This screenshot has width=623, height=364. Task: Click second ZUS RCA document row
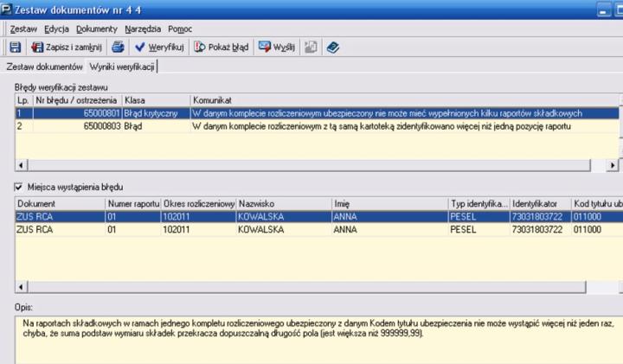(x=59, y=229)
